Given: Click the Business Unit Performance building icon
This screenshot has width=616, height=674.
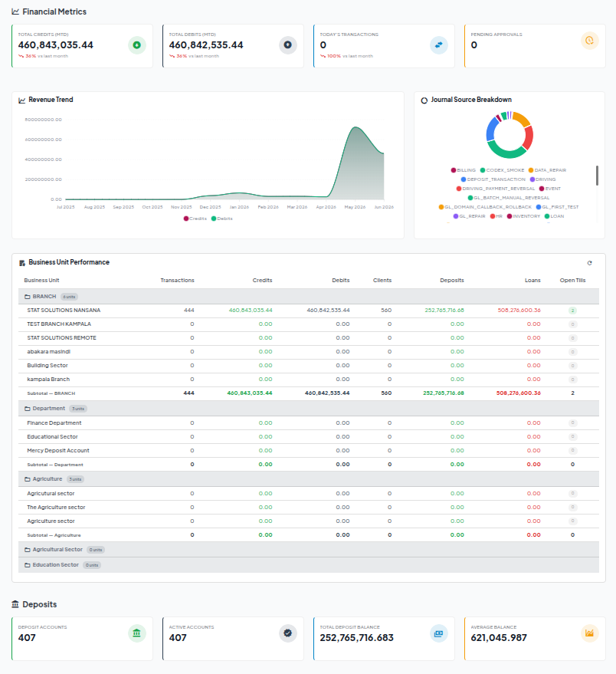Looking at the screenshot, I should click(22, 263).
